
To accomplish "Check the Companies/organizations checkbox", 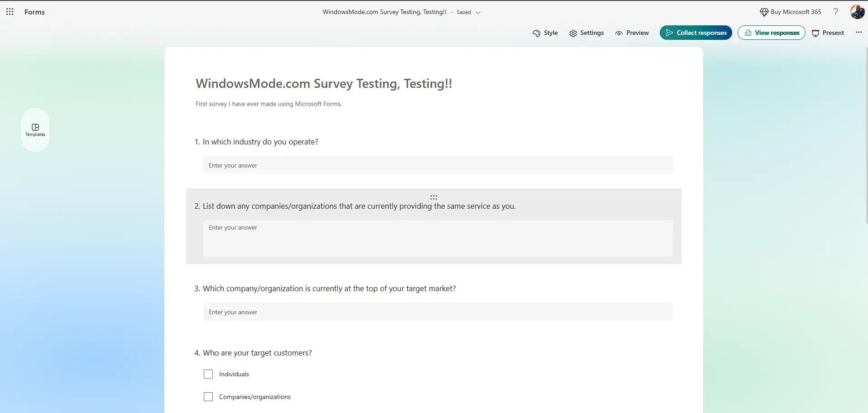I will pyautogui.click(x=208, y=397).
